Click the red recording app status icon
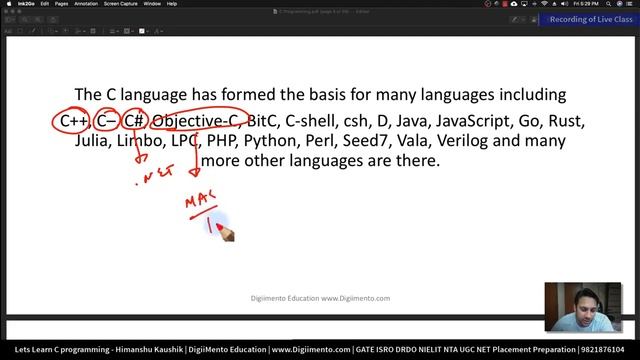Viewport: 640px width, 360px height. (505, 4)
